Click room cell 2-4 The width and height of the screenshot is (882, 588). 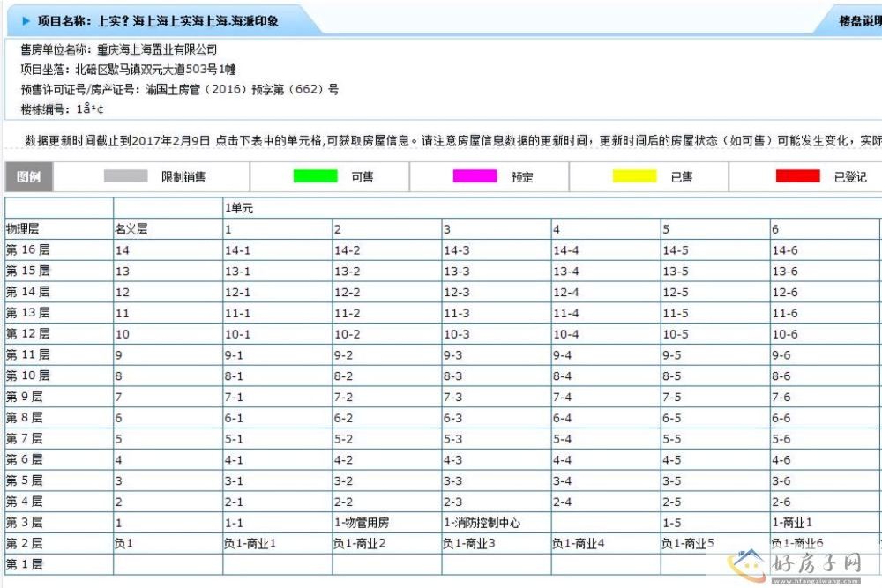click(606, 502)
